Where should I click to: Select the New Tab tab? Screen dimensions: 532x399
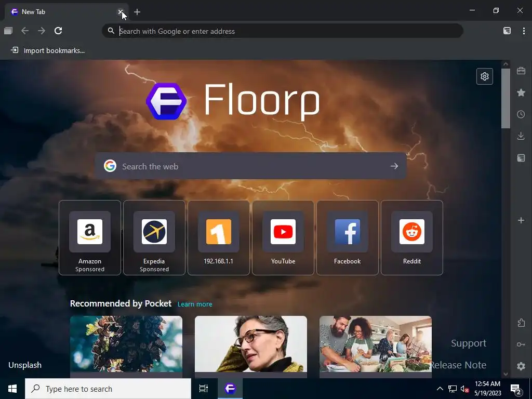67,12
